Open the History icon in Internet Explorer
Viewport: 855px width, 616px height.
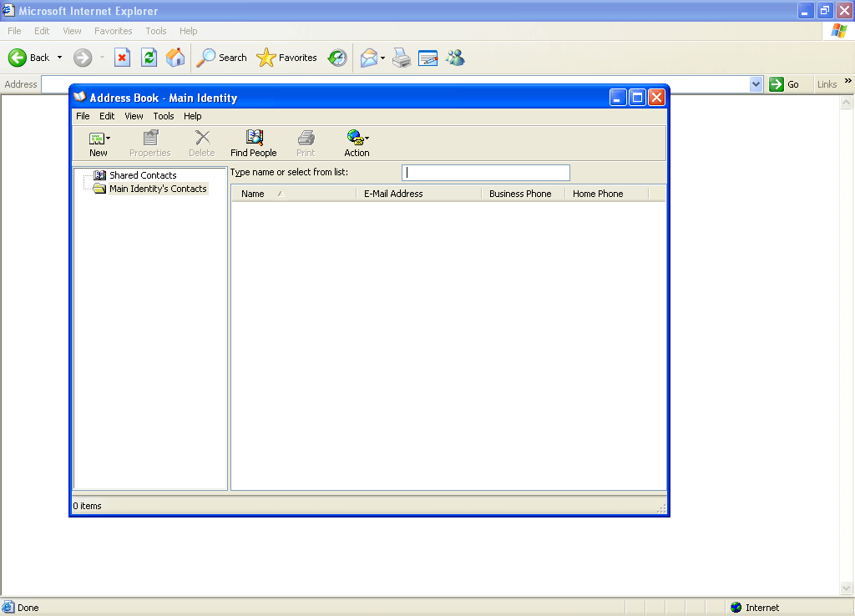coord(337,58)
